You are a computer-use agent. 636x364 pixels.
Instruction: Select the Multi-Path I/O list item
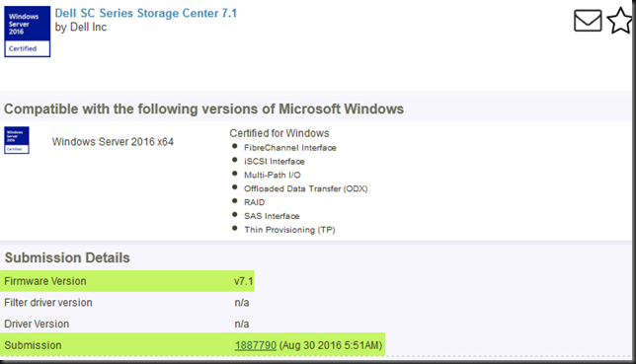[273, 176]
